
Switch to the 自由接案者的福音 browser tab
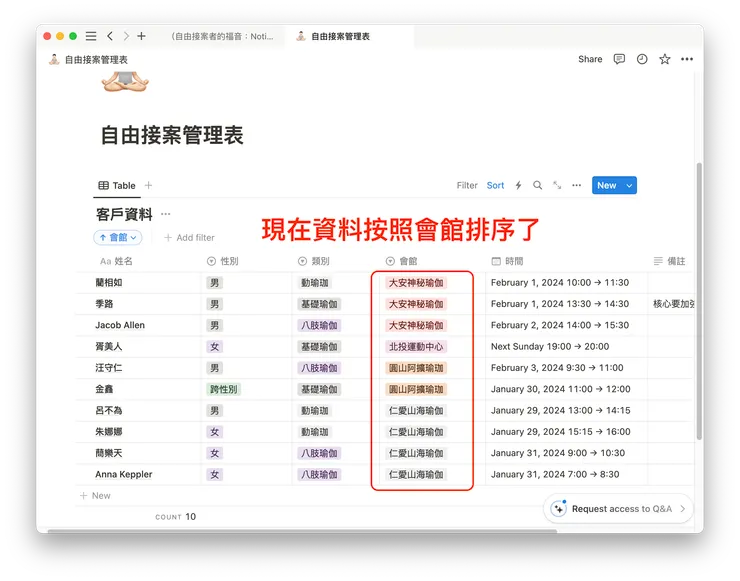pos(222,36)
